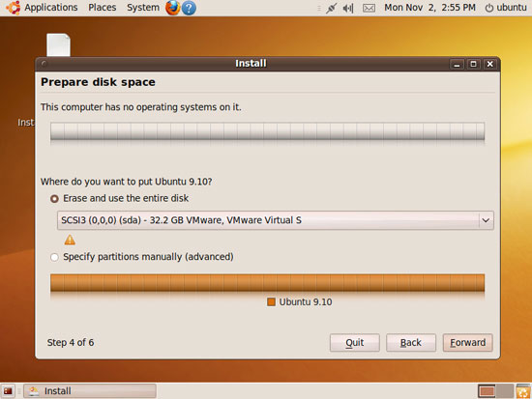Open the date and time calendar

coord(429,8)
